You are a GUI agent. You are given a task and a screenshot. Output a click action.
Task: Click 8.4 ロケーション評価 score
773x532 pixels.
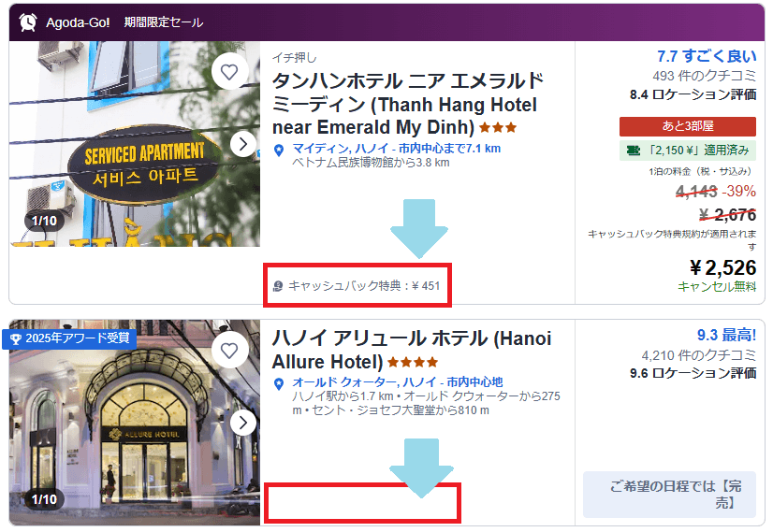coord(693,94)
